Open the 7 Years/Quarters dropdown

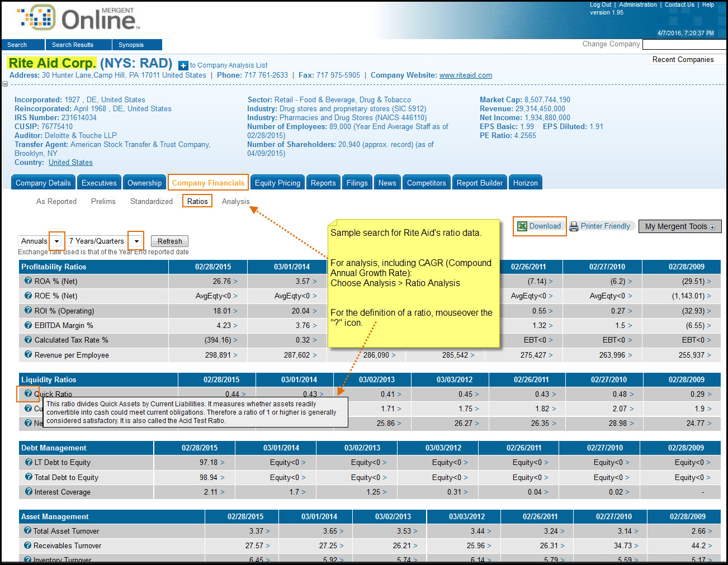pos(135,241)
